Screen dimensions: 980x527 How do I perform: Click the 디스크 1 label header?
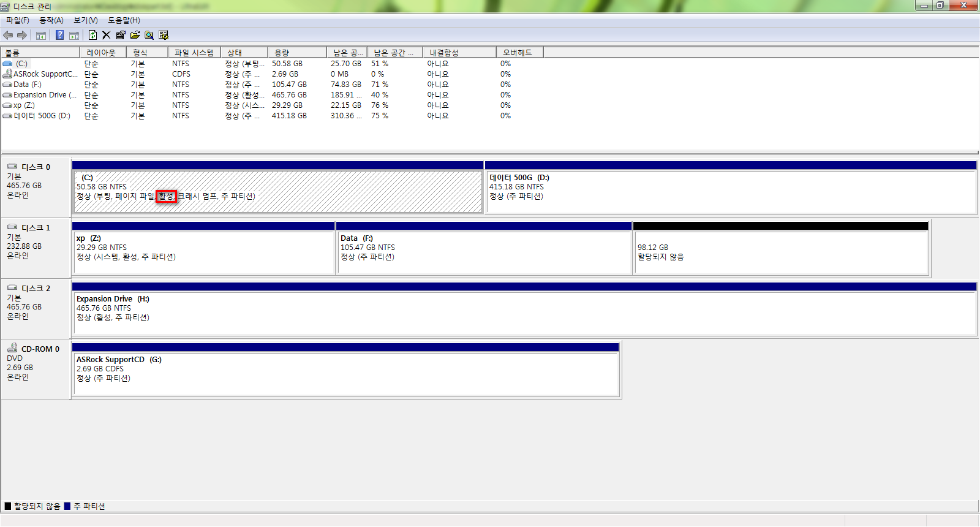coord(36,227)
